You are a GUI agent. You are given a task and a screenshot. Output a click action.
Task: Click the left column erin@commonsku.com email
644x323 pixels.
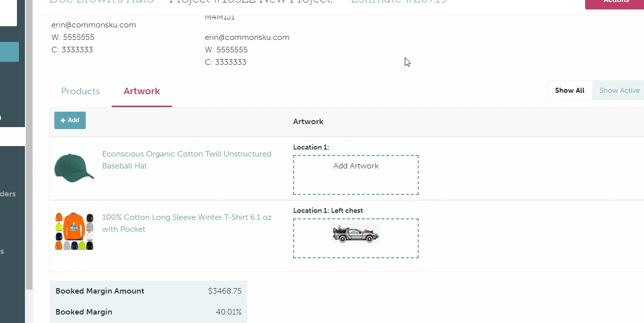pyautogui.click(x=94, y=25)
